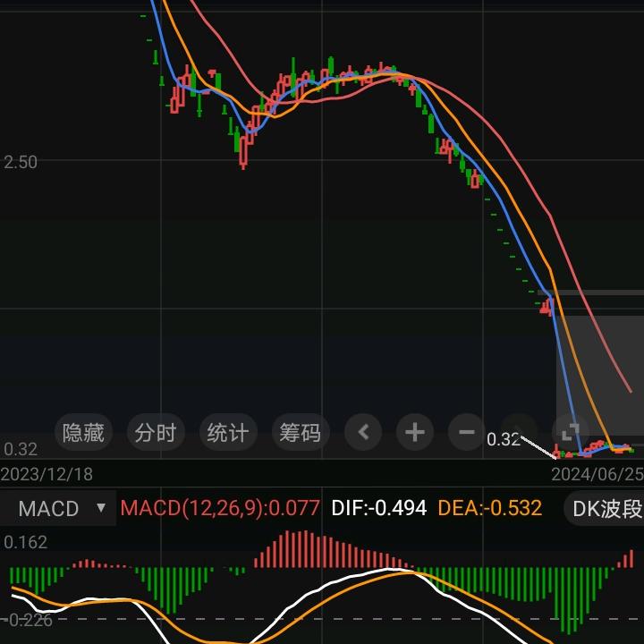This screenshot has width=644, height=644.
Task: Select the DIF value readout
Action: 378,509
